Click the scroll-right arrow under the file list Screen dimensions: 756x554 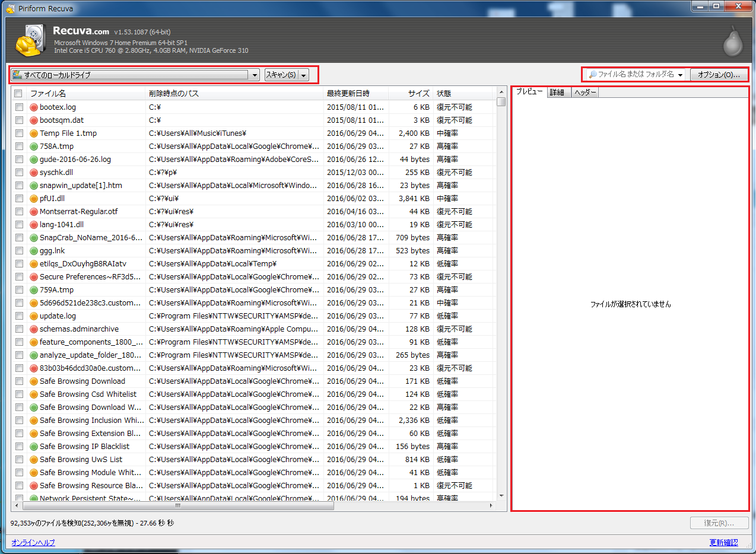[491, 506]
